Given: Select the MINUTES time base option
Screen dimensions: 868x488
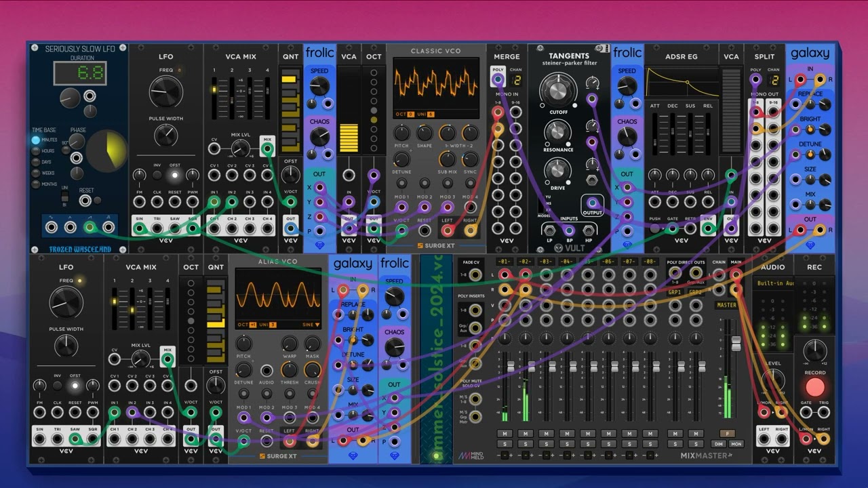Looking at the screenshot, I should tap(36, 140).
